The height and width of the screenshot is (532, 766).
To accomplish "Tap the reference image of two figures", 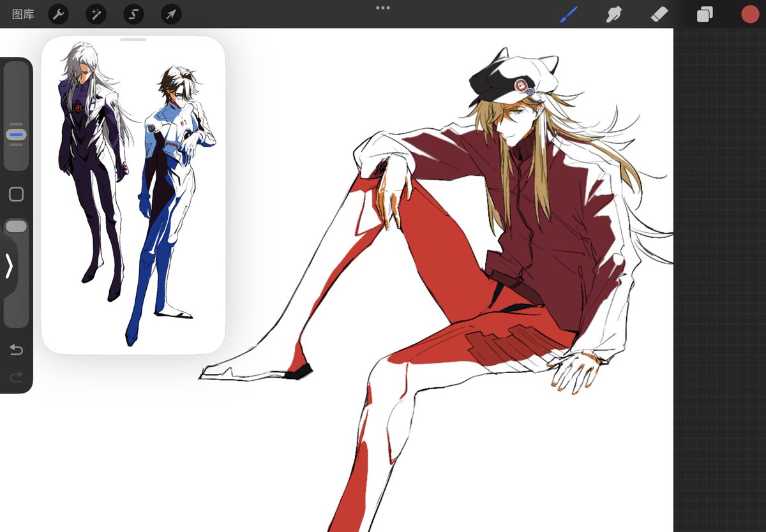I will coord(133,195).
